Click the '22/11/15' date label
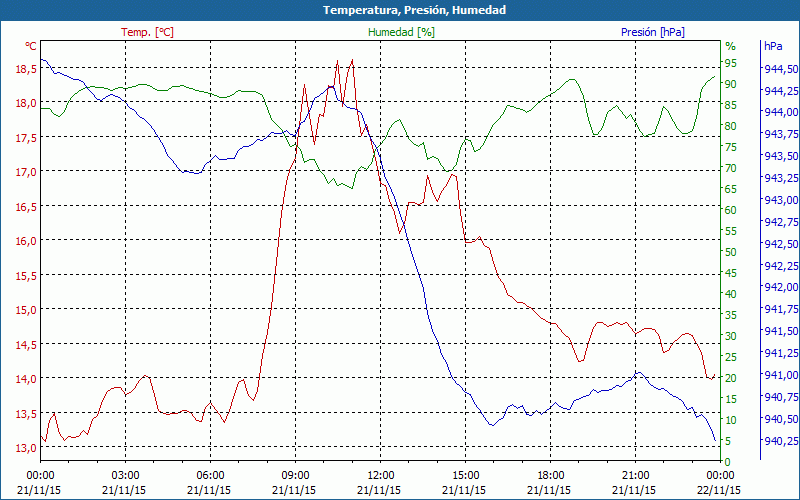 pyautogui.click(x=718, y=490)
